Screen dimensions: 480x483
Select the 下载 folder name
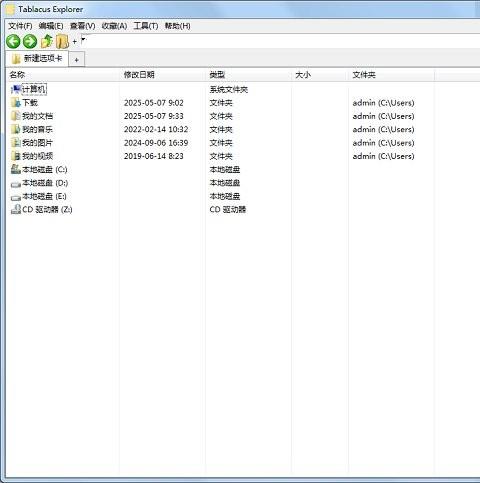(30, 103)
